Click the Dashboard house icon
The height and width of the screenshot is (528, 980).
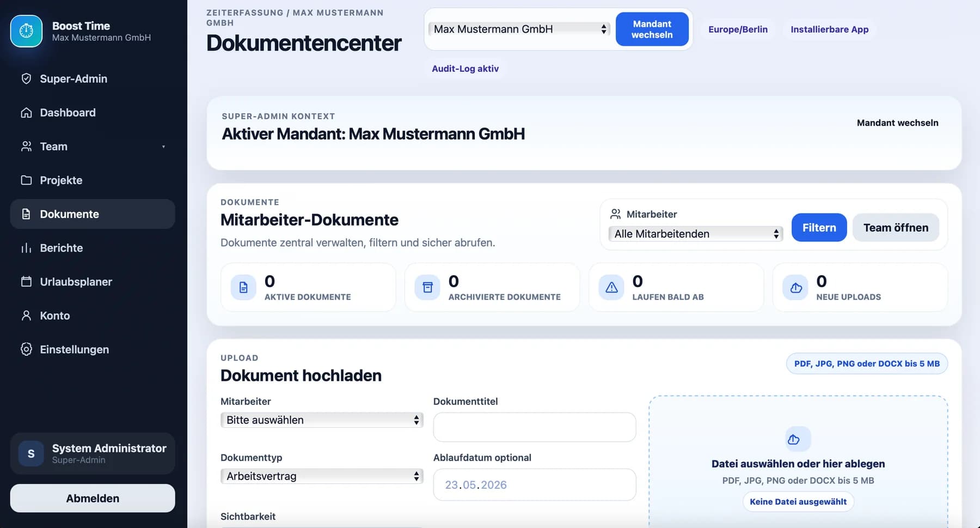pos(26,112)
